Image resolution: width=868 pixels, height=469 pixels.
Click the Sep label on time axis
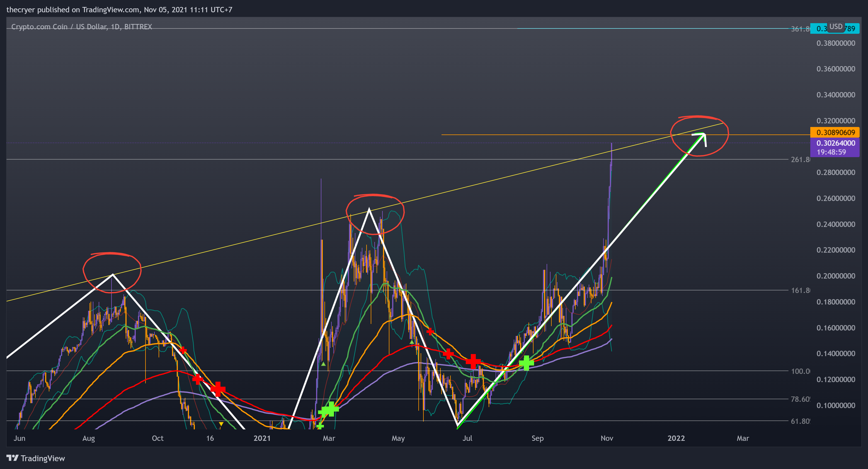[x=537, y=438]
